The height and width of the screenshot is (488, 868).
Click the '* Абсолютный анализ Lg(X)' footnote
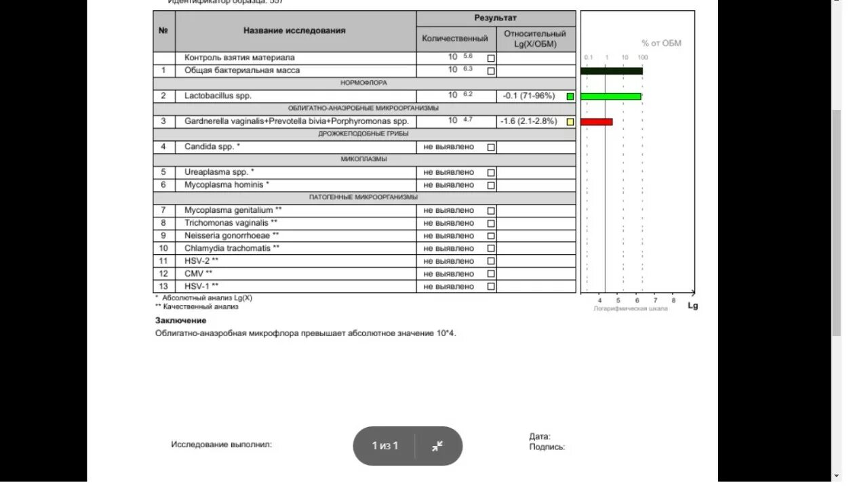pyautogui.click(x=204, y=298)
